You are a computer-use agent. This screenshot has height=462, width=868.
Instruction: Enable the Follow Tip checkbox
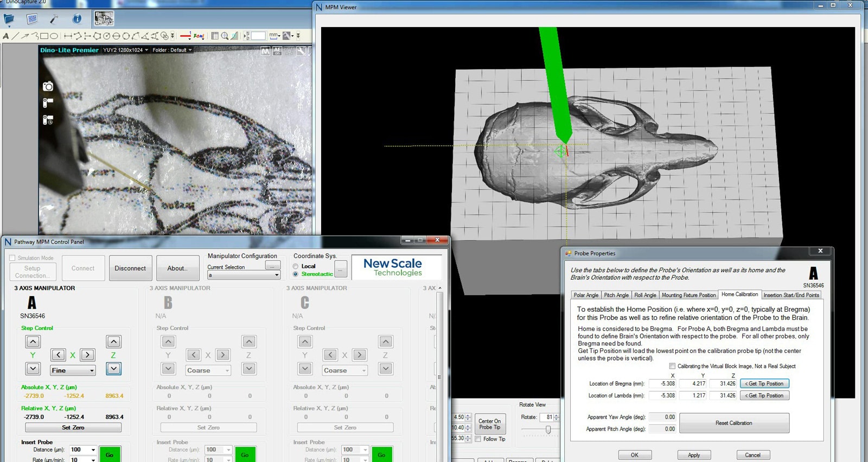[x=478, y=439]
